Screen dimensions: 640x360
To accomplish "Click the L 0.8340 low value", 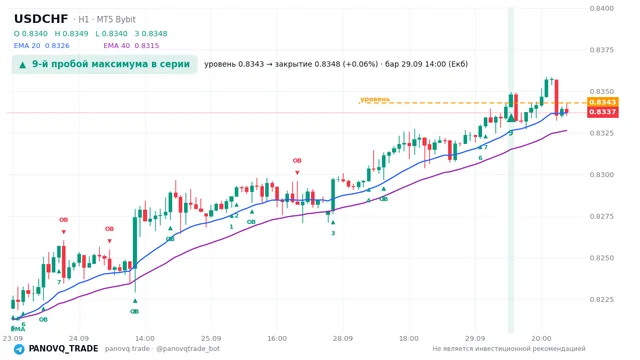I will 111,33.
